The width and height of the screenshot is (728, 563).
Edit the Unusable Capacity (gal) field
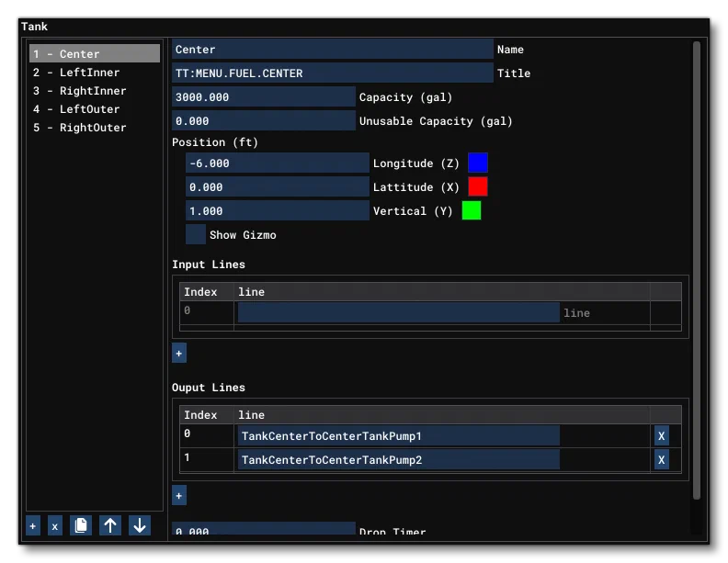click(x=264, y=121)
